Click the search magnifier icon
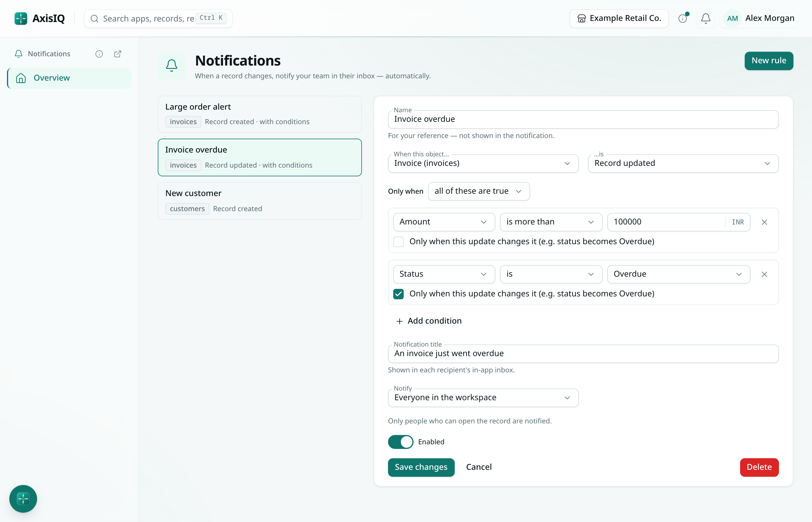812x522 pixels. pos(95,18)
